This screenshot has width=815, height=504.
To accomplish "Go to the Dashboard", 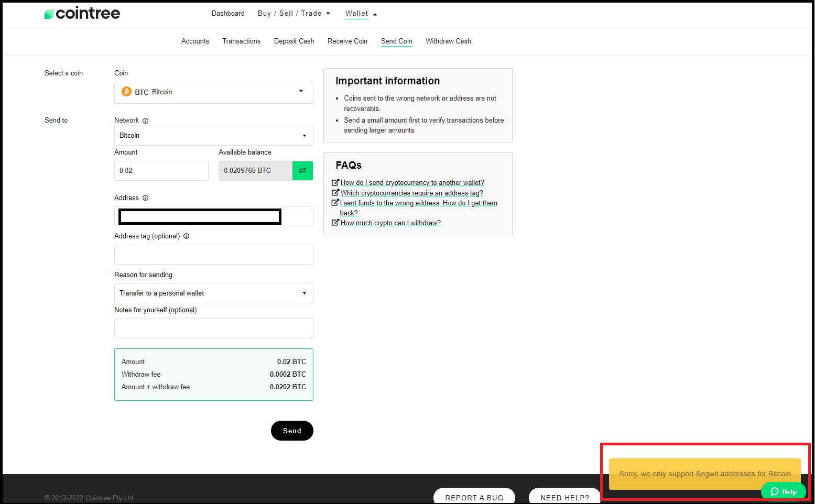I will coord(228,14).
